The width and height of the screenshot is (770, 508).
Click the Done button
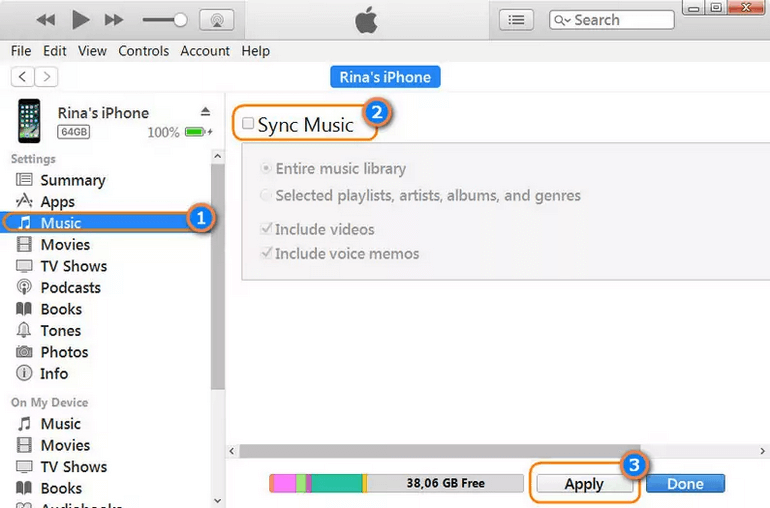pyautogui.click(x=685, y=484)
